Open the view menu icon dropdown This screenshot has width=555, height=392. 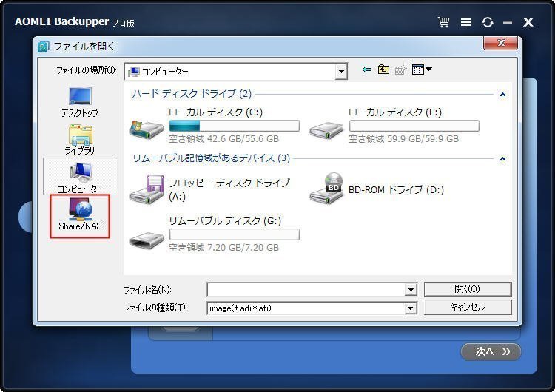(422, 70)
